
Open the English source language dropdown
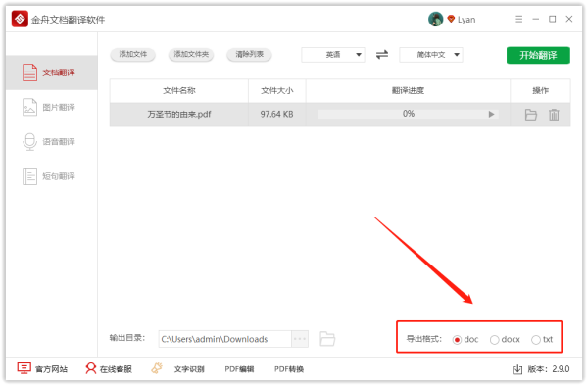[333, 55]
